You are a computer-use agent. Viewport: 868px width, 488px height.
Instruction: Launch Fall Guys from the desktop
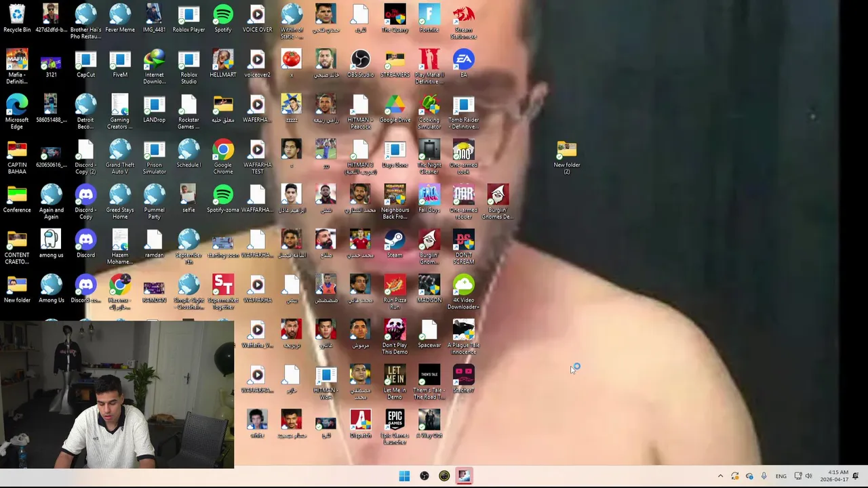point(429,199)
